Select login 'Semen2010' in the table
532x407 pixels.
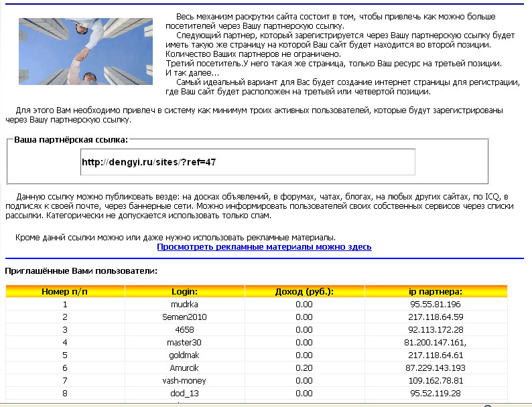(184, 317)
